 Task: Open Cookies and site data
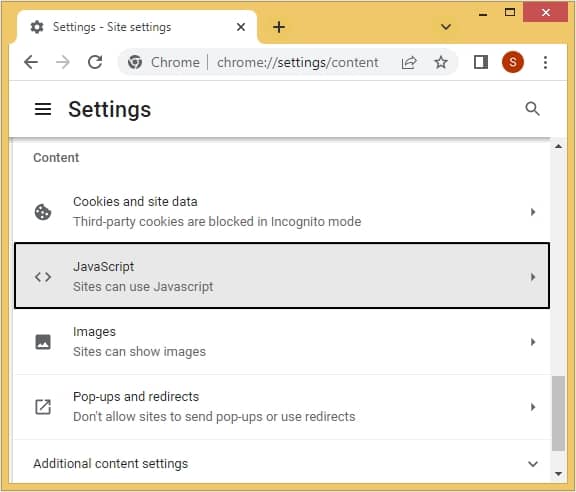pos(282,212)
